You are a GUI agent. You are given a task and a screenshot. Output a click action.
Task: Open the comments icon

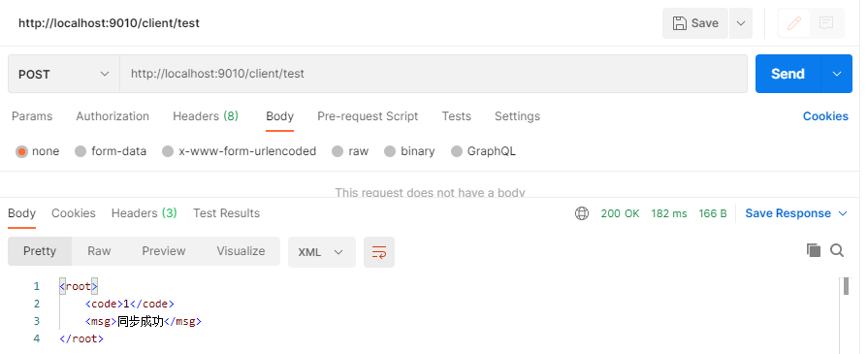pos(826,23)
